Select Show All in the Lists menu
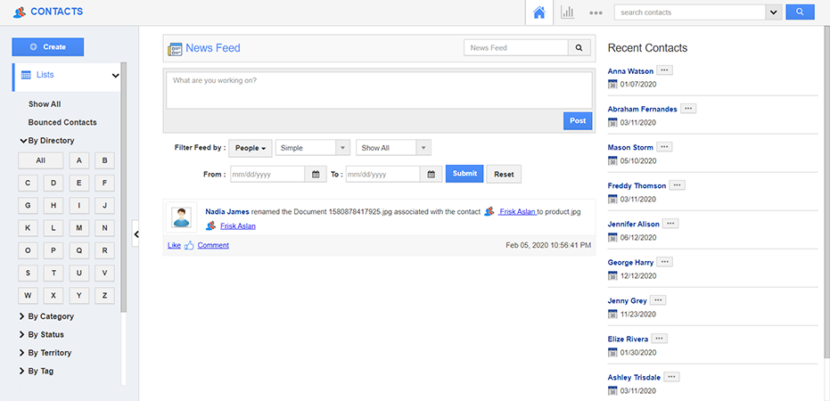This screenshot has width=830, height=401. [x=45, y=104]
